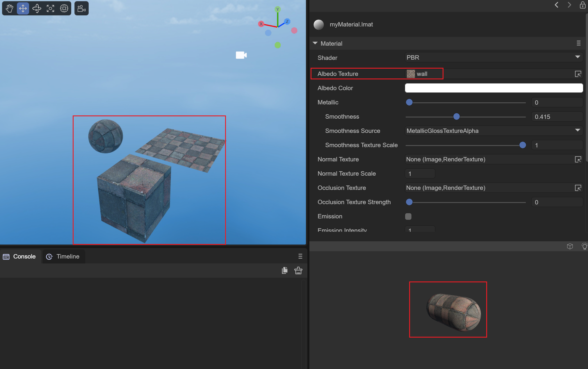The image size is (588, 369).
Task: Open Material section options menu
Action: click(x=578, y=43)
